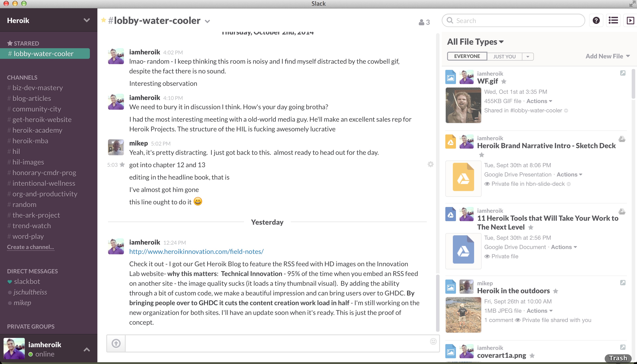Click Create a channel option

(31, 247)
